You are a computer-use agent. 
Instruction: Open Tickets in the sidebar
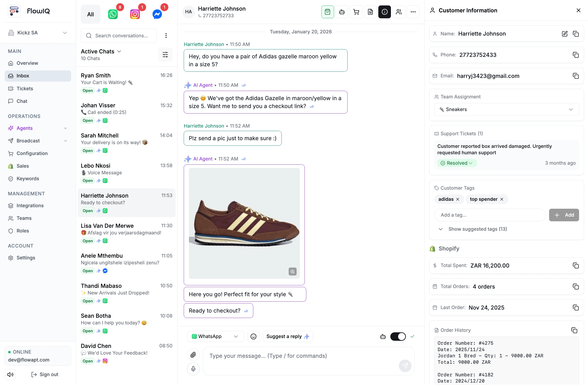point(25,89)
